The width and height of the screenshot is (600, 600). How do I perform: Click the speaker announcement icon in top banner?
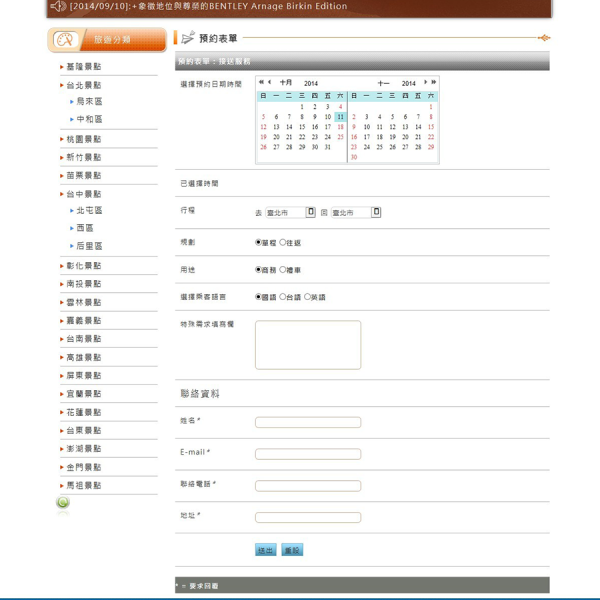(58, 6)
